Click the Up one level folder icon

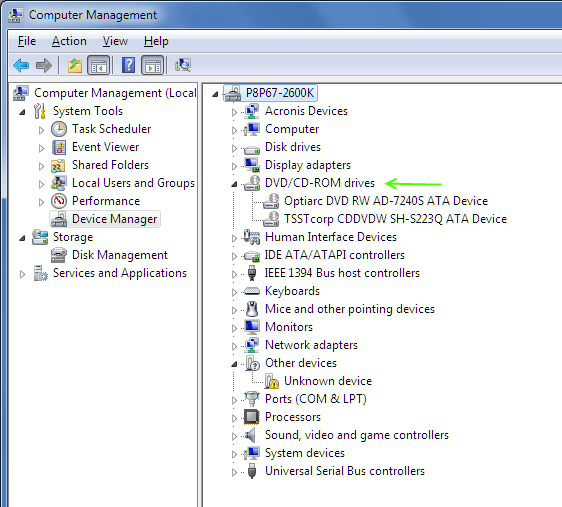pyautogui.click(x=75, y=66)
